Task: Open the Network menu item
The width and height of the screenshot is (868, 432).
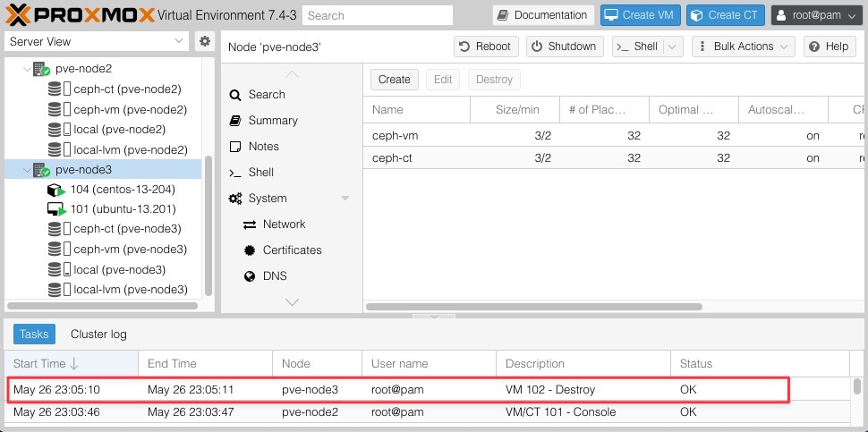Action: [x=292, y=224]
